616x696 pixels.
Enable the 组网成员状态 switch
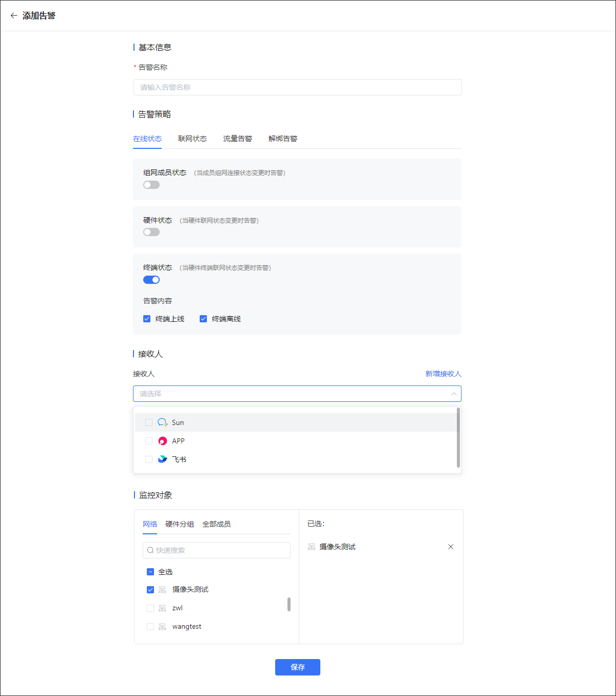151,185
